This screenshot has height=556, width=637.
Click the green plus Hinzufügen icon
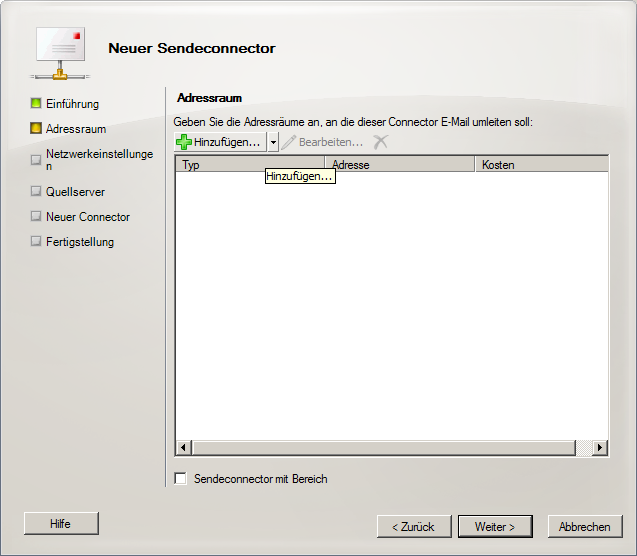click(184, 142)
